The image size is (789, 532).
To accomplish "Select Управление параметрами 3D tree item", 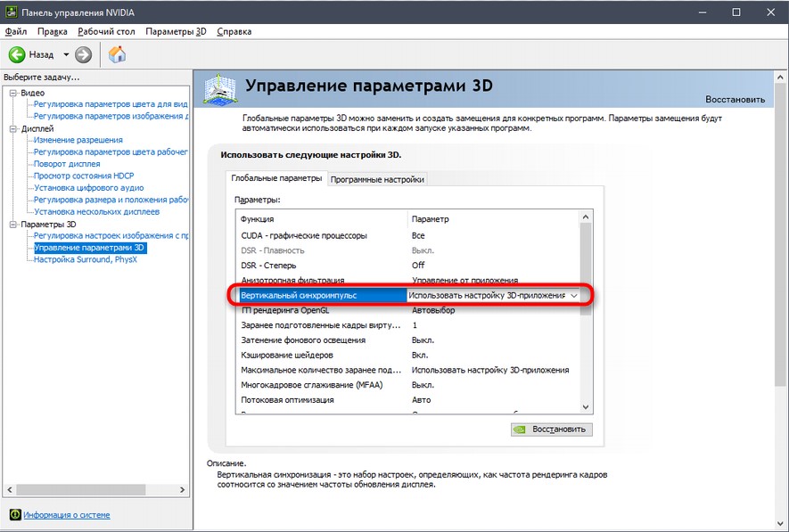I will pos(89,248).
